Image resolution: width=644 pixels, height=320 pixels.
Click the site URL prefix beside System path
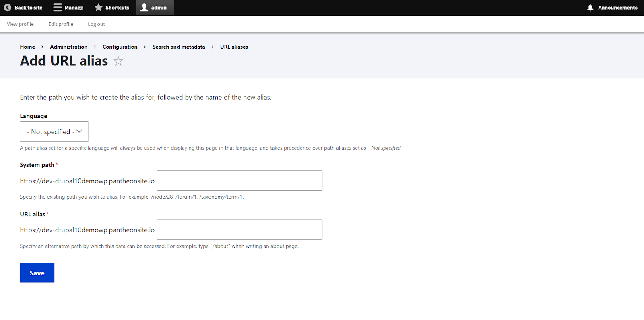pos(87,181)
